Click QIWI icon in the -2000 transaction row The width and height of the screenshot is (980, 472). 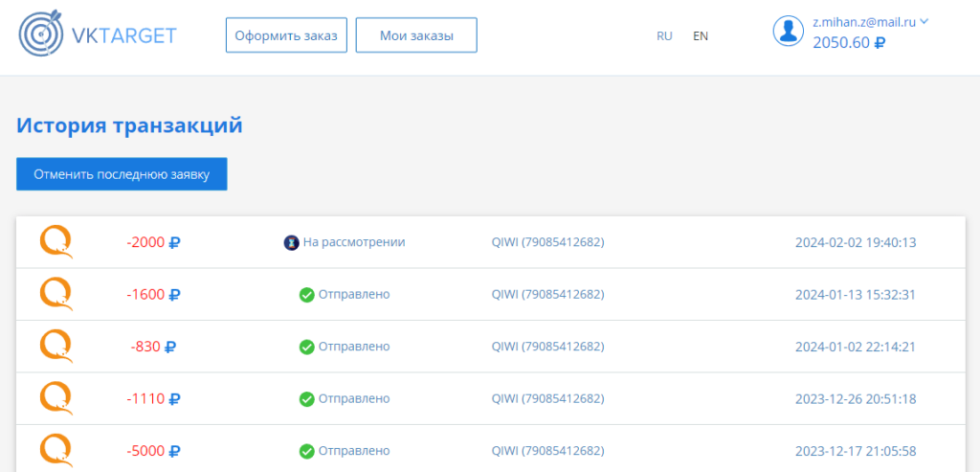click(56, 242)
